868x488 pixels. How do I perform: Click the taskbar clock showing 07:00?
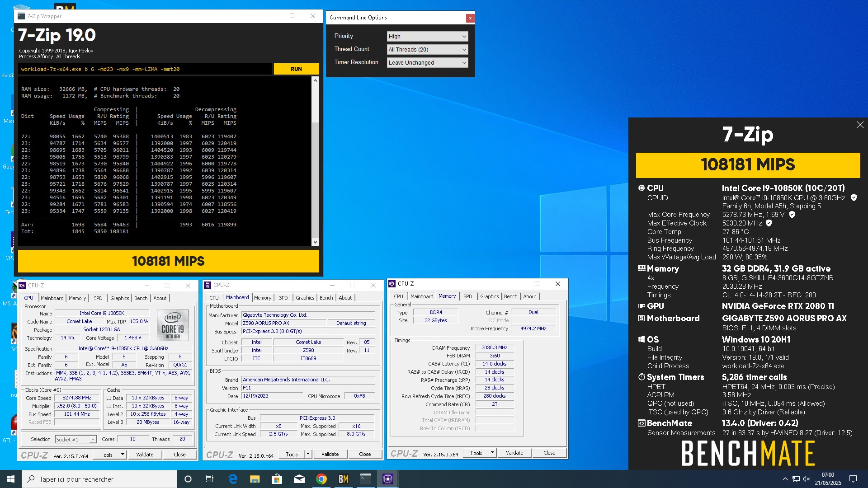pos(828,479)
